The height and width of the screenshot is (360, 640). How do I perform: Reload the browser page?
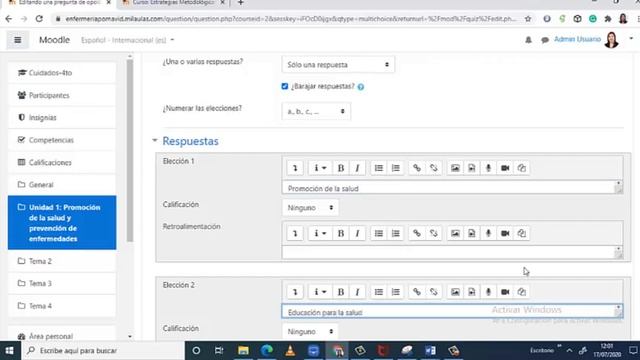pyautogui.click(x=39, y=19)
